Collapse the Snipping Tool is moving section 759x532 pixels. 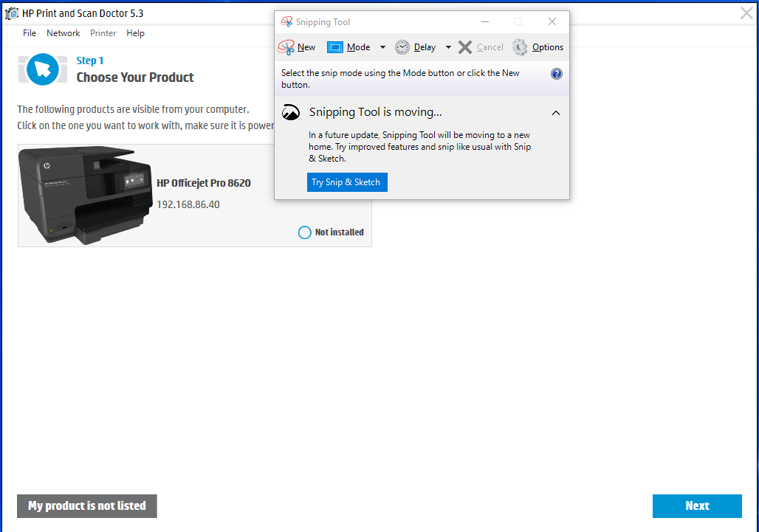(556, 113)
